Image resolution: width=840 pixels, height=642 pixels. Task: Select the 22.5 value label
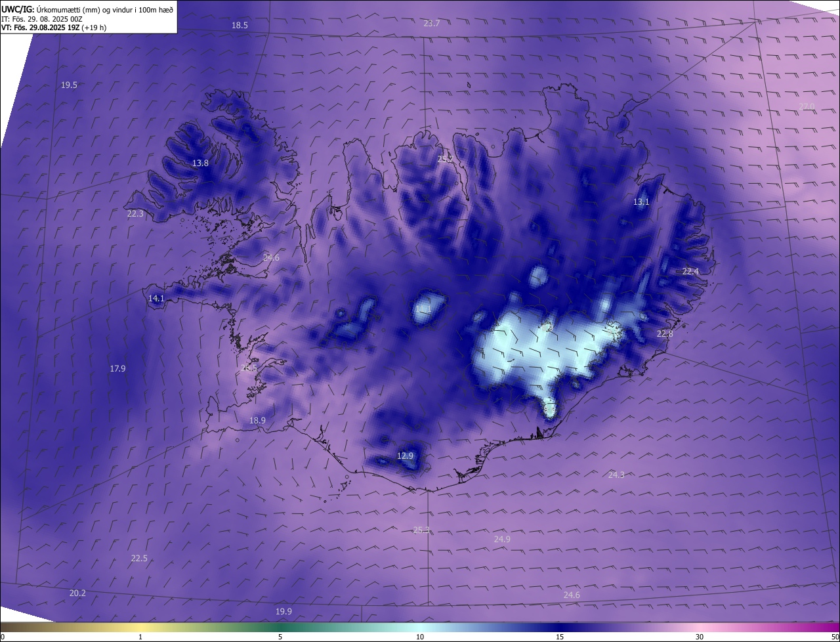139,559
